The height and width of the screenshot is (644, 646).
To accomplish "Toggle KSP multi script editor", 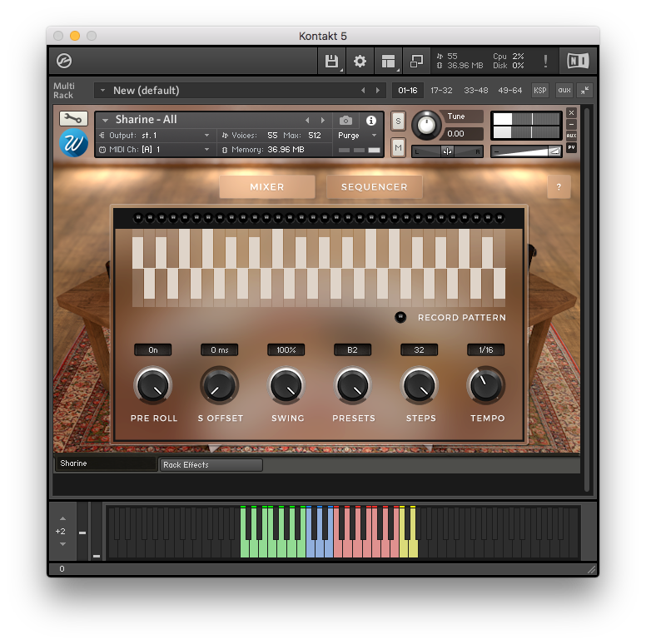I will [x=539, y=91].
